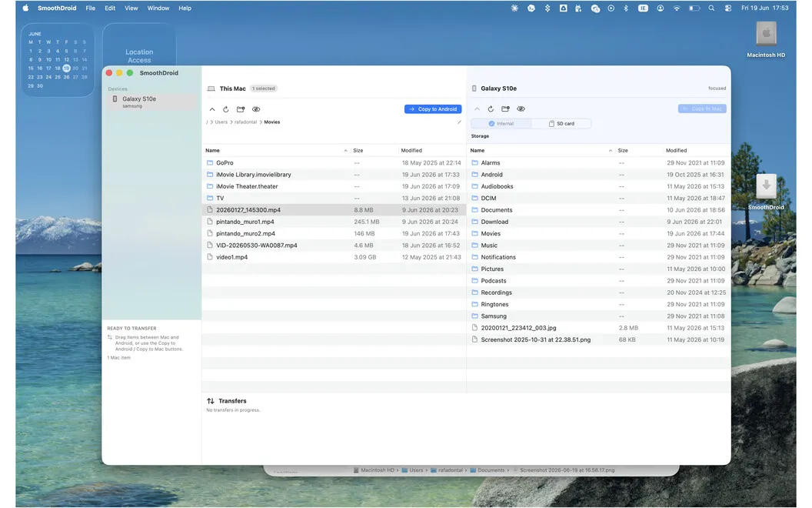Select Galaxy S10e device in sidebar
This screenshot has width=812, height=508.
(152, 102)
